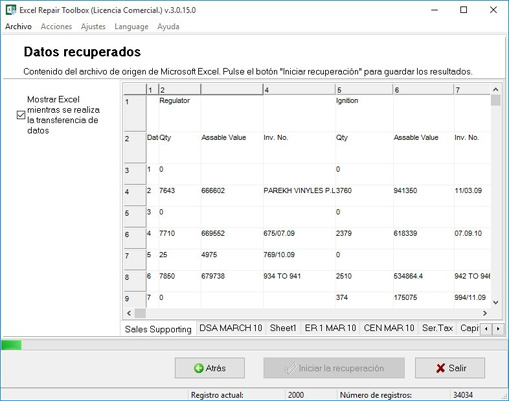Click the horizontal scrollbar thumb
This screenshot has width=509, height=401.
140,313
